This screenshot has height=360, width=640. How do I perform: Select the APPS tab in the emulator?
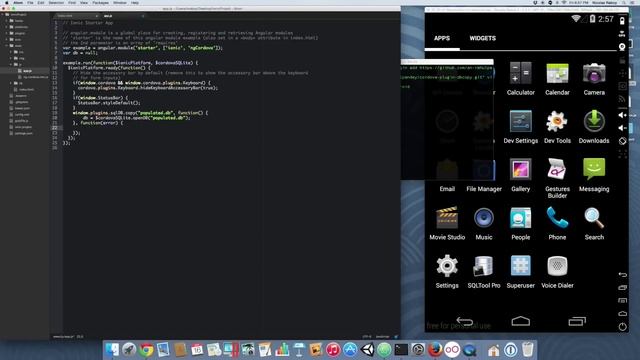(x=442, y=38)
